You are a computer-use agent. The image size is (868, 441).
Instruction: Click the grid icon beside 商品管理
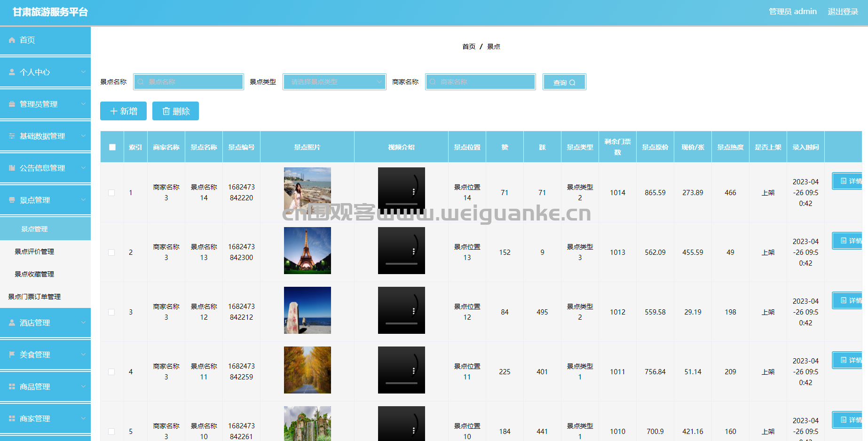click(x=12, y=386)
